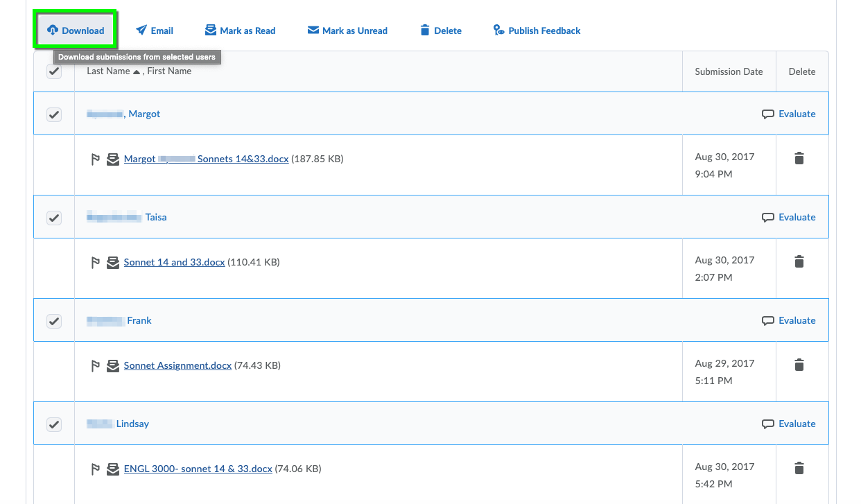Click the sort arrow next to Last Name
Viewport: 861px width, 504px height.
click(x=137, y=71)
